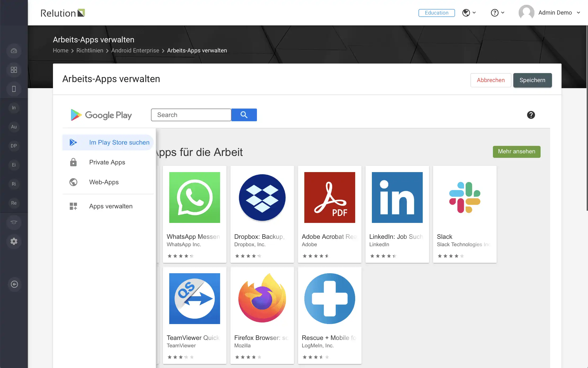Click the Richtlinien breadcrumb link
This screenshot has width=588, height=368.
pos(90,51)
